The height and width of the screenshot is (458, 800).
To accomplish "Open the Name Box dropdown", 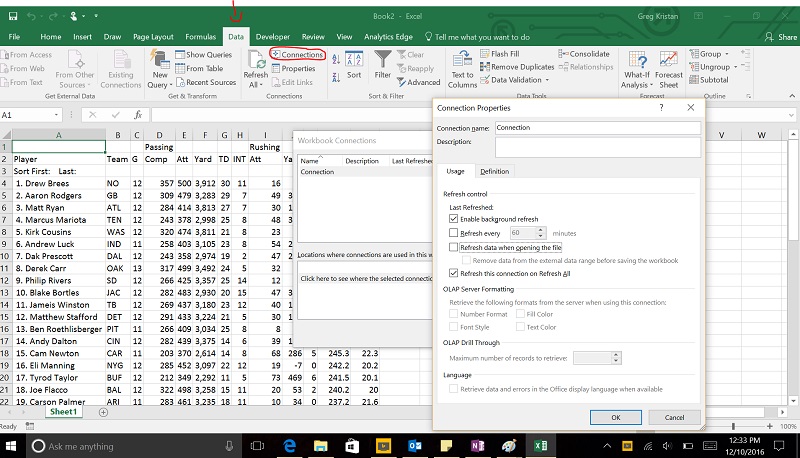I will point(56,115).
